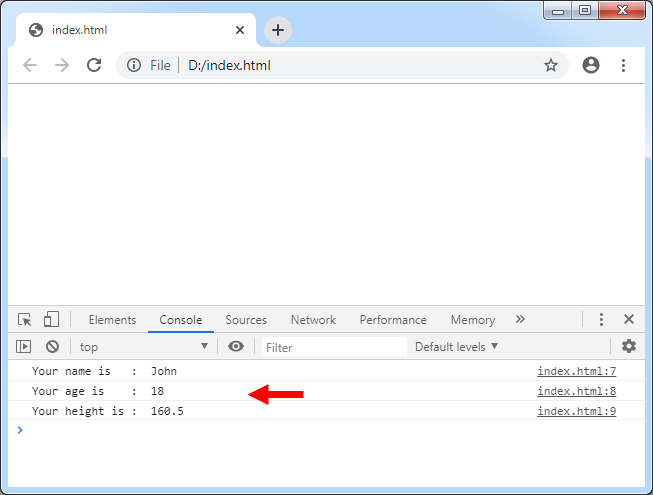Open DevTools three-dot customize menu
The width and height of the screenshot is (653, 495).
[x=601, y=320]
